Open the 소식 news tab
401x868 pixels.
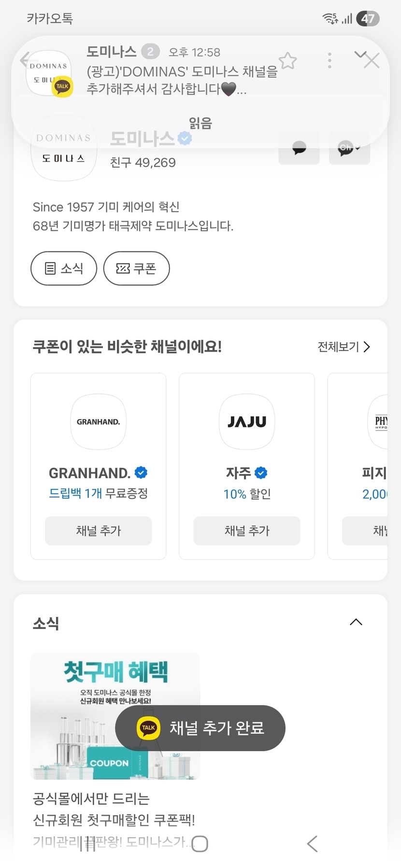[64, 268]
